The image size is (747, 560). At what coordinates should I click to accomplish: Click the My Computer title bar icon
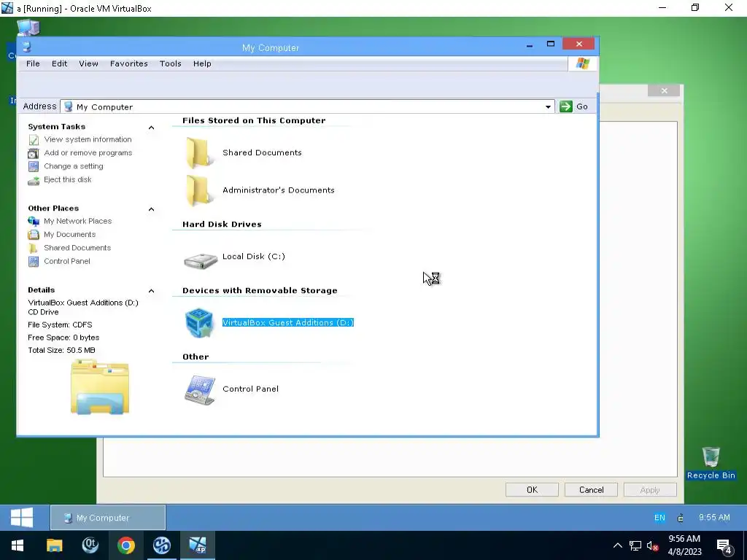tap(27, 47)
